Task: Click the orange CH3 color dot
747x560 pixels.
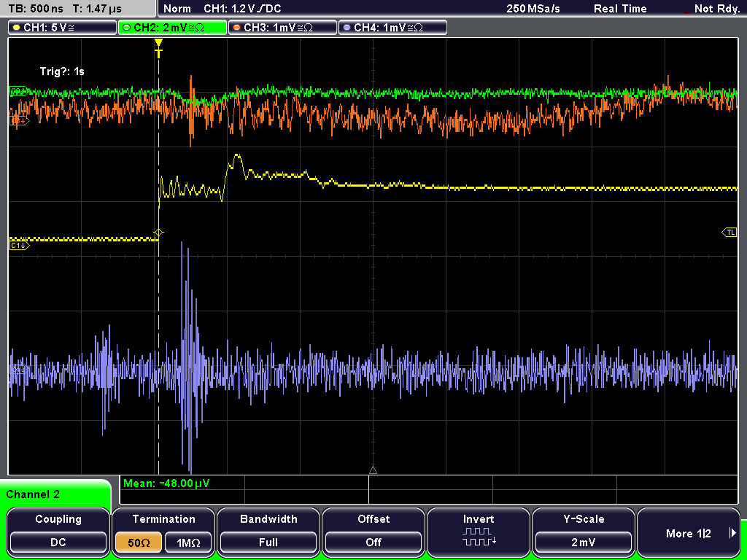Action: click(237, 28)
